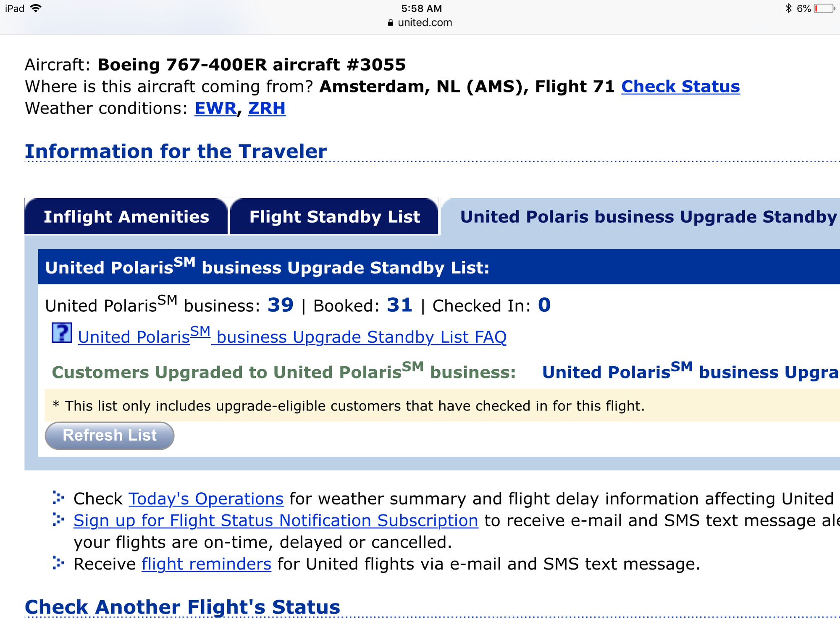Open the flight reminders link
Image resolution: width=840 pixels, height=630 pixels.
pyautogui.click(x=206, y=564)
